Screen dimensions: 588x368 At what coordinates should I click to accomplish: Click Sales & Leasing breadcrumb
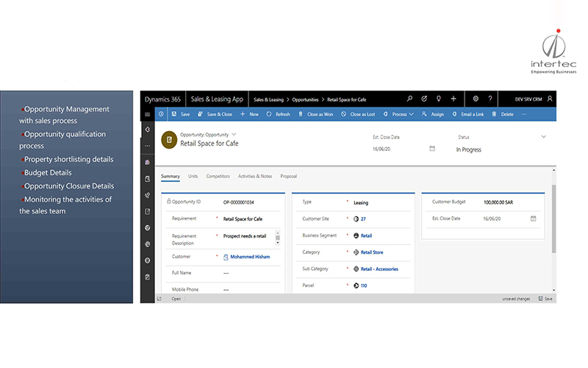click(268, 99)
